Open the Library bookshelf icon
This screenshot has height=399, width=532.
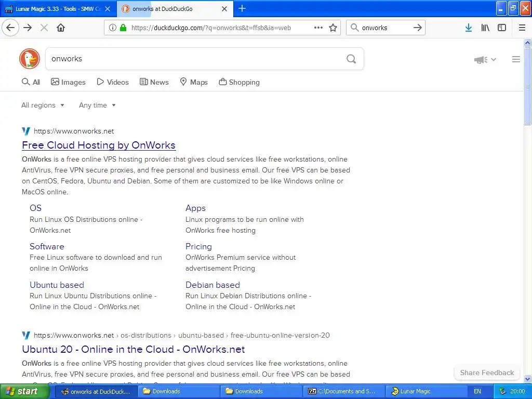point(485,28)
